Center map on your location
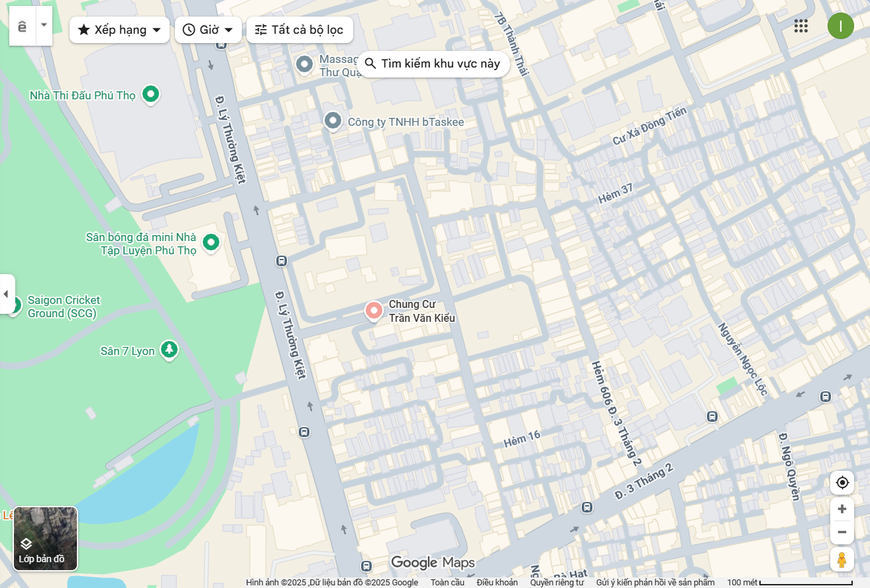 click(x=842, y=483)
